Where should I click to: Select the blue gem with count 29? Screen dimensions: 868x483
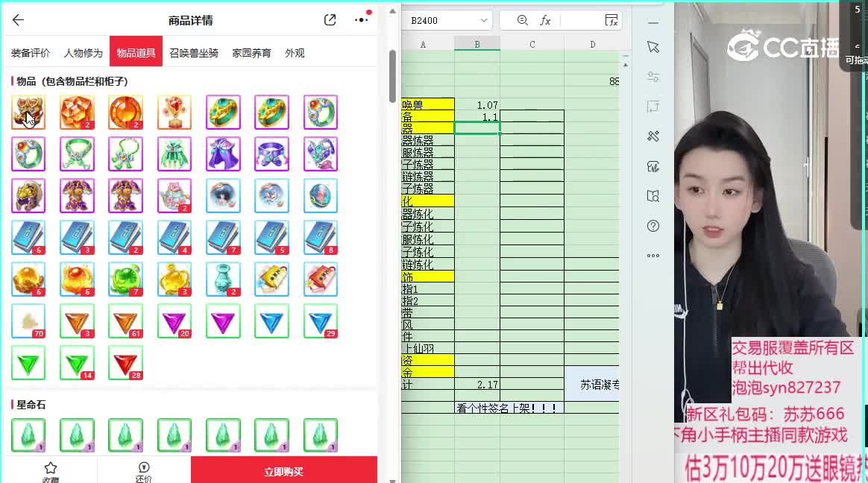(x=321, y=321)
